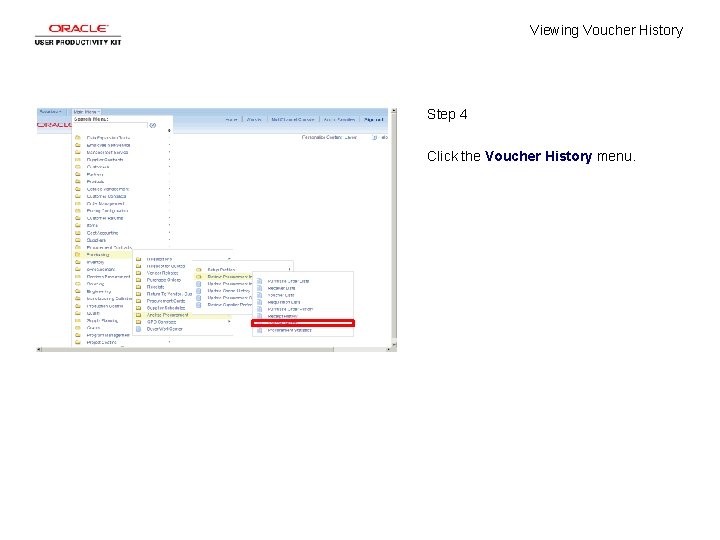The width and height of the screenshot is (720, 540).
Task: Open the Receiver Data page
Action: point(281,288)
